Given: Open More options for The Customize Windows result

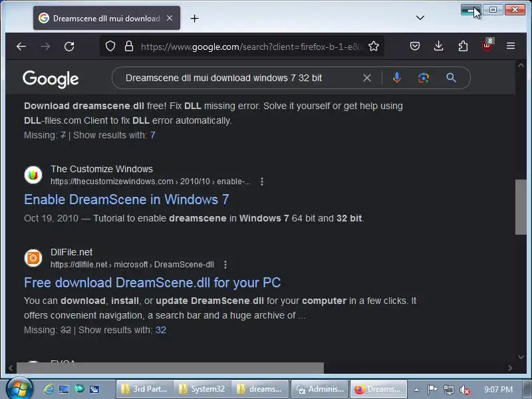Looking at the screenshot, I should click(261, 182).
